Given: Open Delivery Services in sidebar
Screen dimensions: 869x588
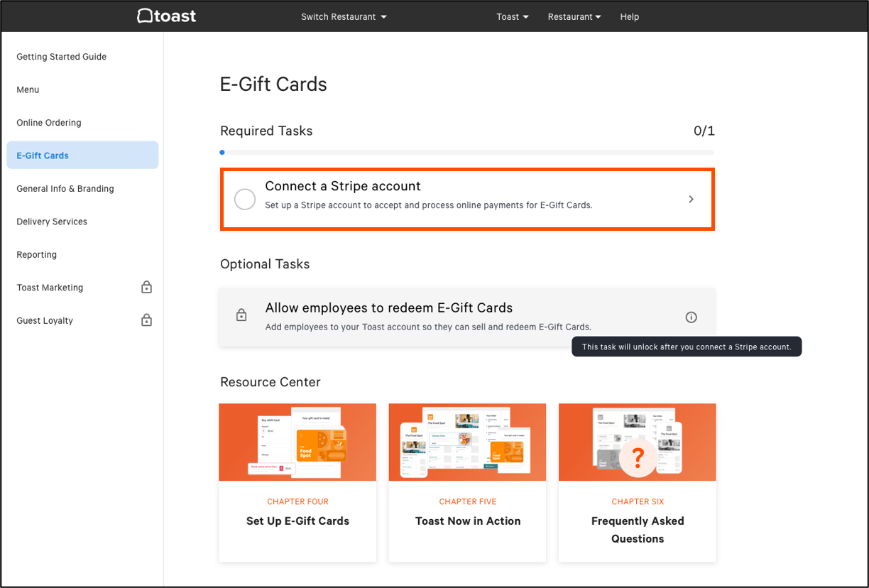Looking at the screenshot, I should pos(52,222).
